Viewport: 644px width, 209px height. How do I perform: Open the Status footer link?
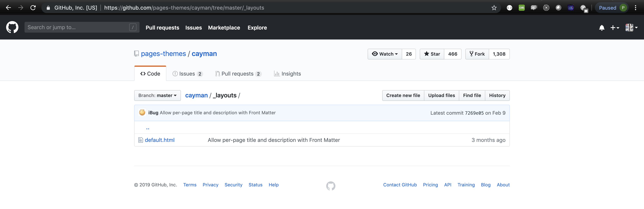(255, 185)
